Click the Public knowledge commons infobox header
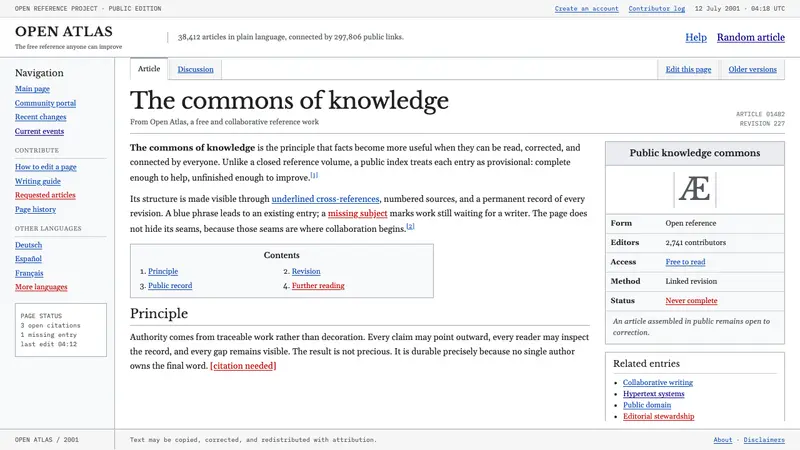800x450 pixels. pos(694,153)
